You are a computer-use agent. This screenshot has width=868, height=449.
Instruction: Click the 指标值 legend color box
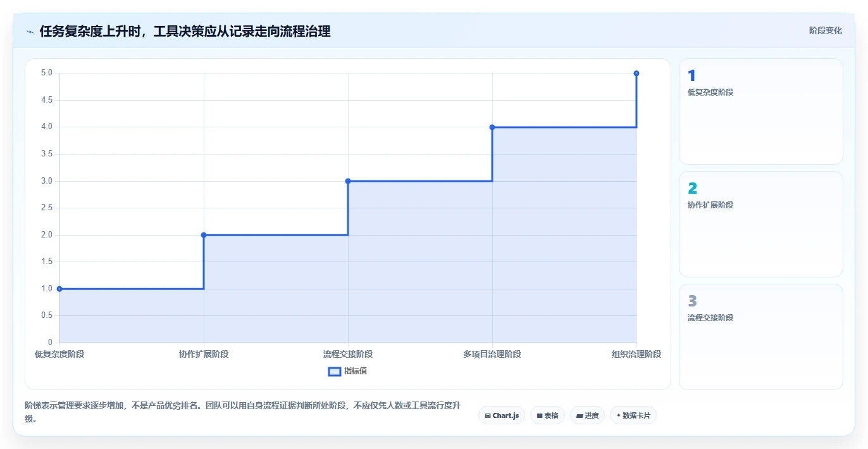pyautogui.click(x=335, y=372)
